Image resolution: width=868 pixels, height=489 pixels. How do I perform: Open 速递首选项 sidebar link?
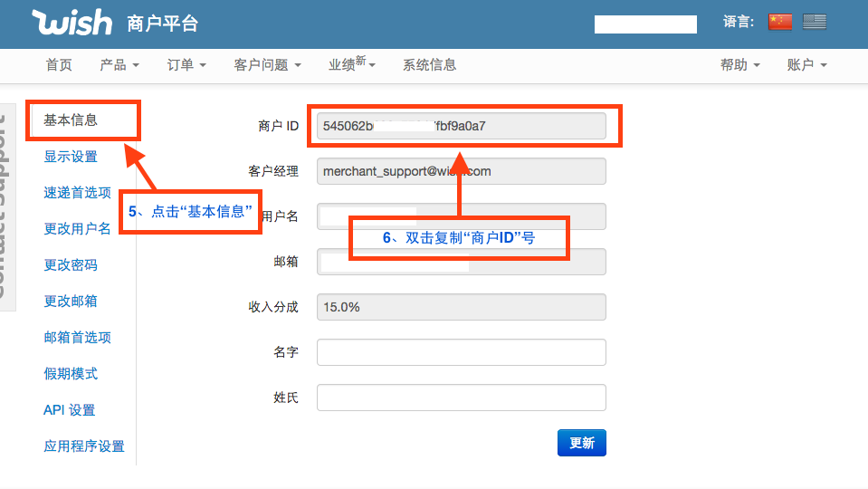78,192
